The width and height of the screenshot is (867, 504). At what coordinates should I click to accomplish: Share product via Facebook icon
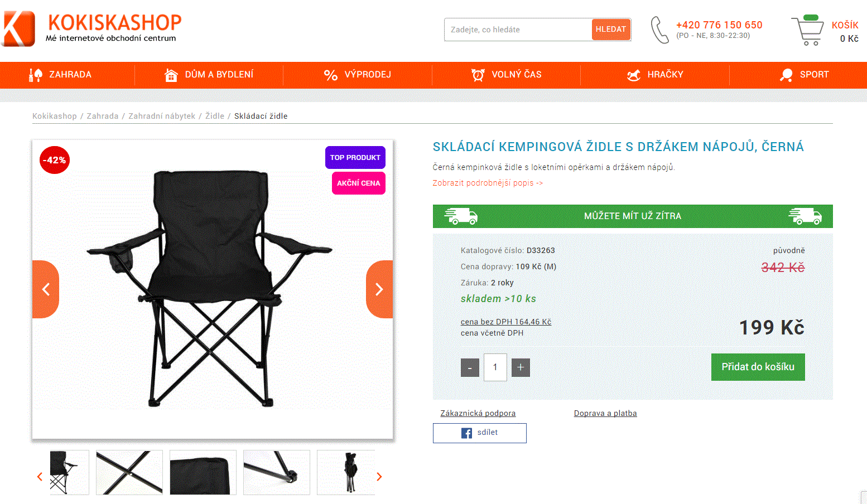[x=466, y=433]
